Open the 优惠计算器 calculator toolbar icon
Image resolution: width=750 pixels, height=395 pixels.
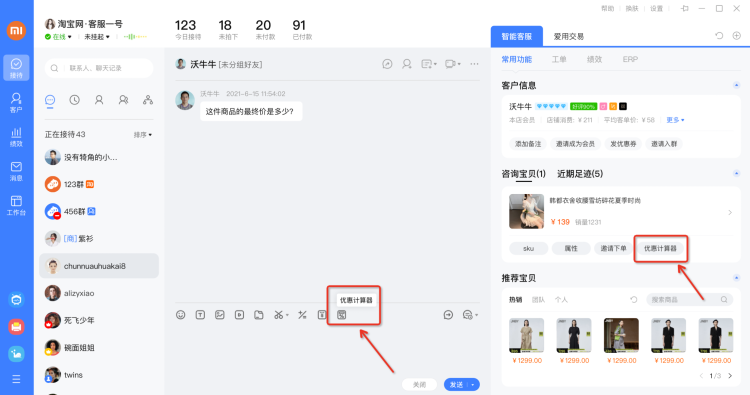point(342,315)
